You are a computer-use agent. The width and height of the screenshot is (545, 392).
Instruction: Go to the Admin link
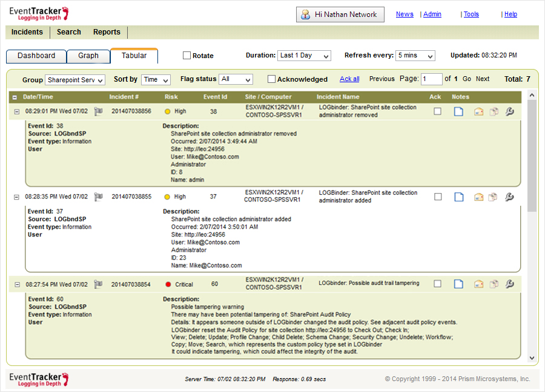pos(432,15)
